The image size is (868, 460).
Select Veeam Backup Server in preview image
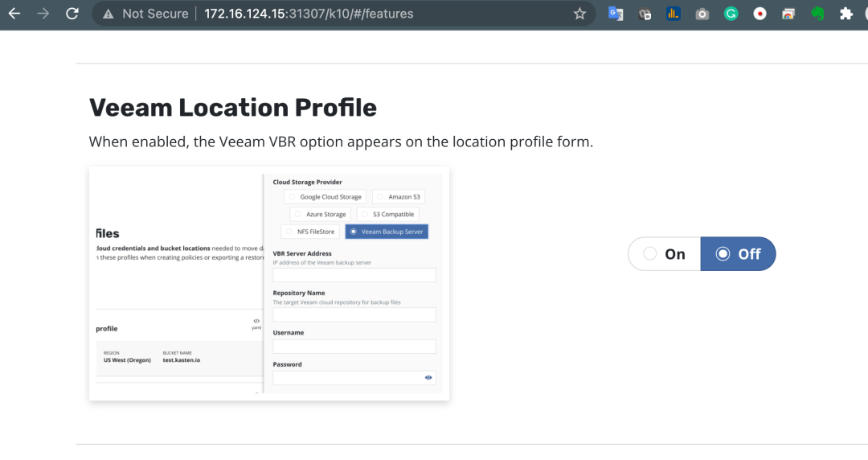point(387,232)
